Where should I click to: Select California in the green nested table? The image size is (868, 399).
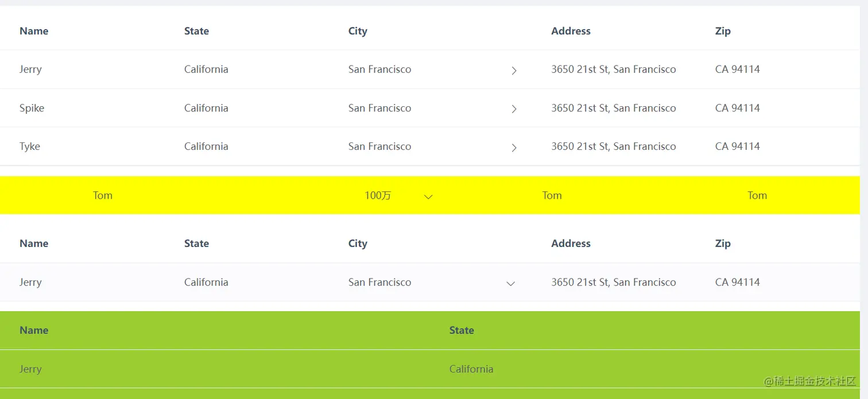tap(471, 369)
